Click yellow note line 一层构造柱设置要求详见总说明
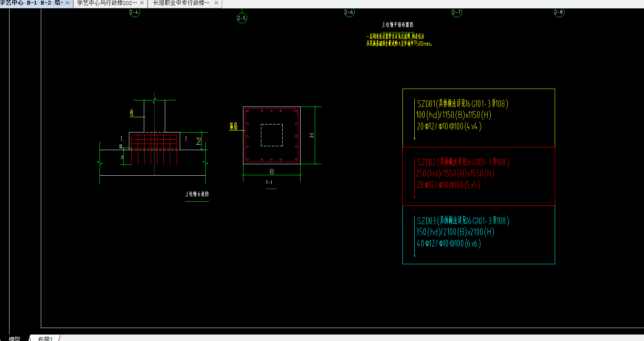This screenshot has width=644, height=341. 395,36
